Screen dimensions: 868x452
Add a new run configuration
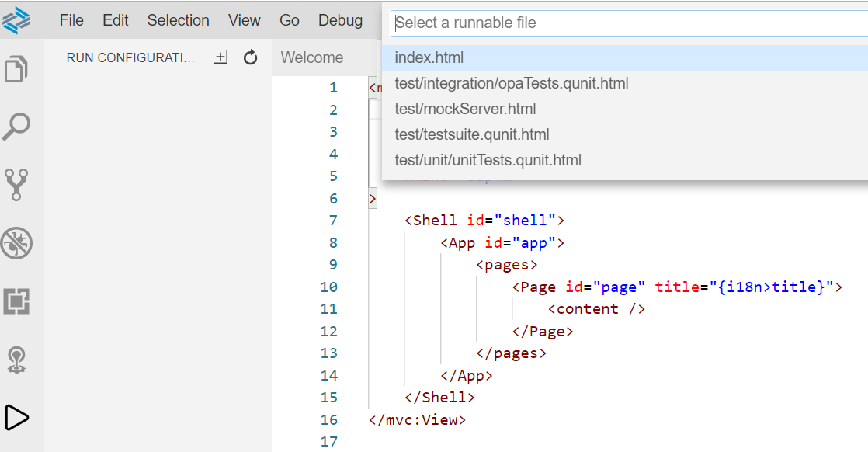pyautogui.click(x=220, y=56)
